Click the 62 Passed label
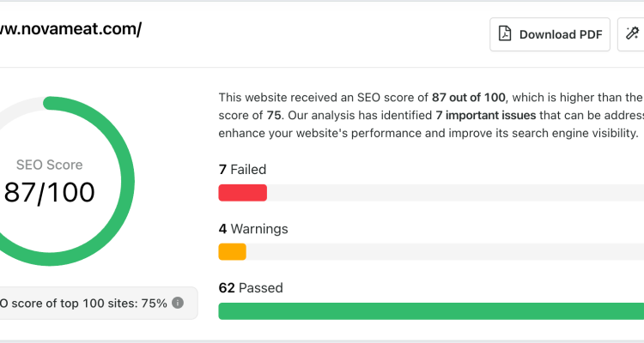 tap(251, 287)
